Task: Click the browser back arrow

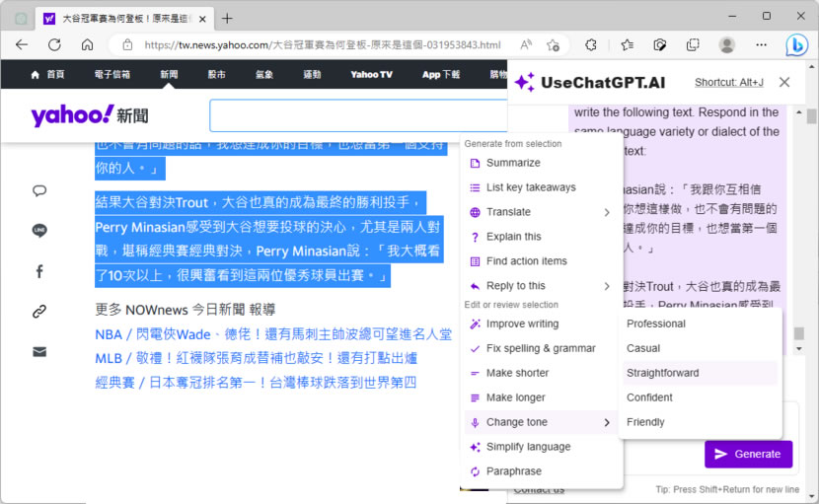Action: tap(22, 45)
